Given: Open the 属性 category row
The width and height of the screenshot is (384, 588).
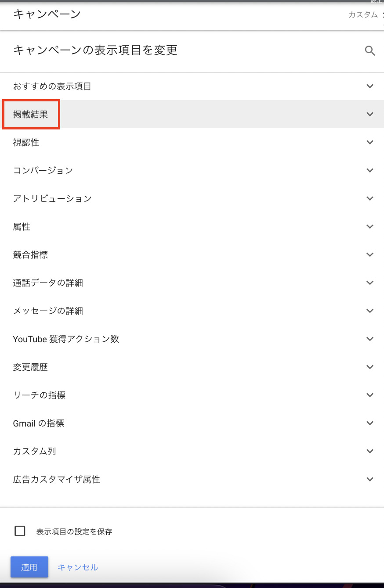Looking at the screenshot, I should (22, 226).
